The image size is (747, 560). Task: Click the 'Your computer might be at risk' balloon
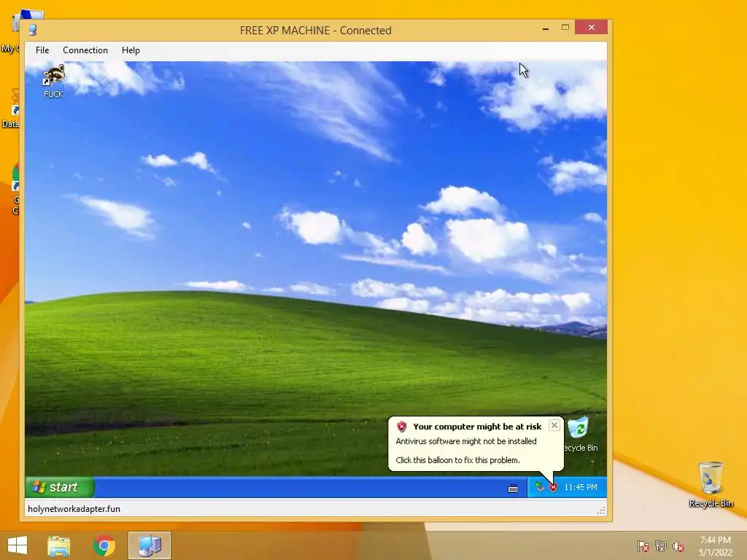(476, 443)
